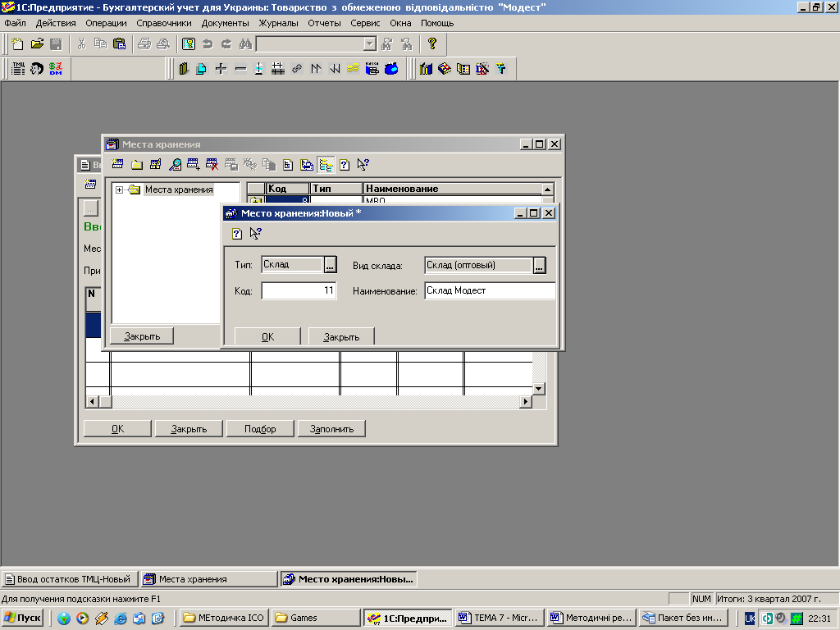This screenshot has width=840, height=630.
Task: Open the Операции menu
Action: tap(106, 23)
